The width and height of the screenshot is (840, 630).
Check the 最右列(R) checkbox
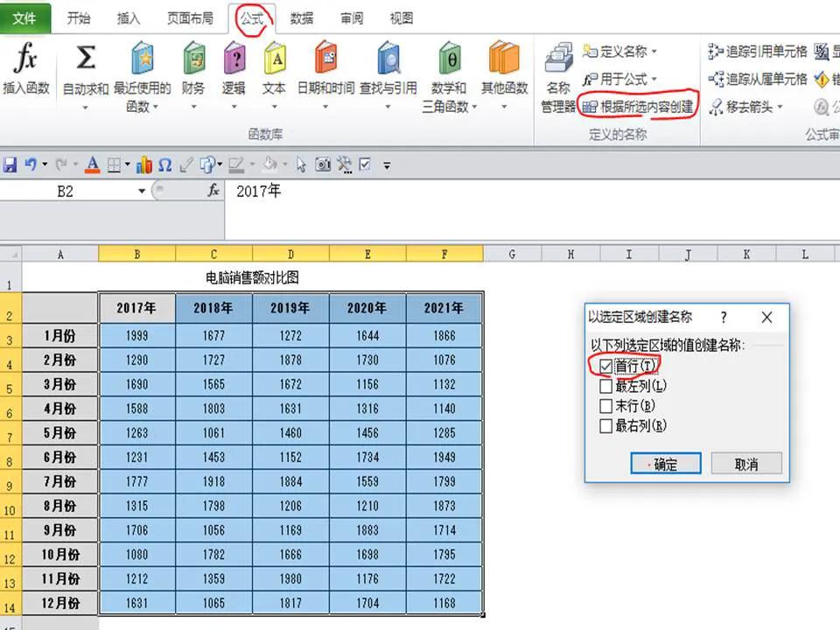(605, 426)
